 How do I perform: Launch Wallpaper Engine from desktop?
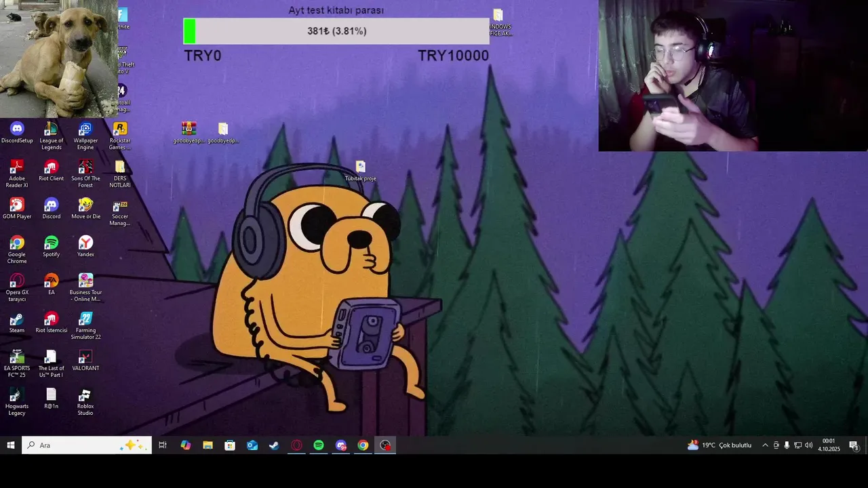pyautogui.click(x=85, y=136)
